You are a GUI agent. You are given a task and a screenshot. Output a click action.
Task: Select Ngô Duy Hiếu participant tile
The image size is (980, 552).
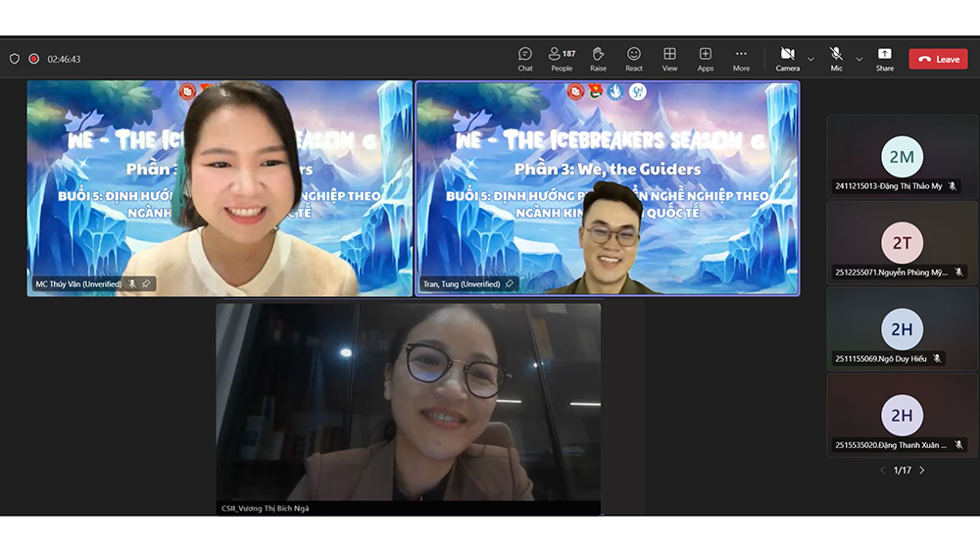click(x=902, y=329)
